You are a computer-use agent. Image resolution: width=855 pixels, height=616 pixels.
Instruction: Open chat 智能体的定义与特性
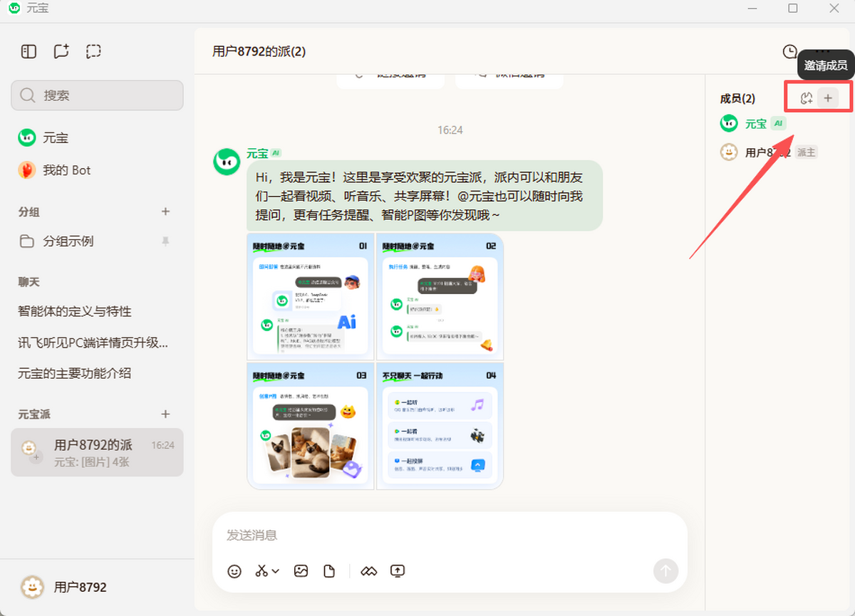[x=75, y=311]
